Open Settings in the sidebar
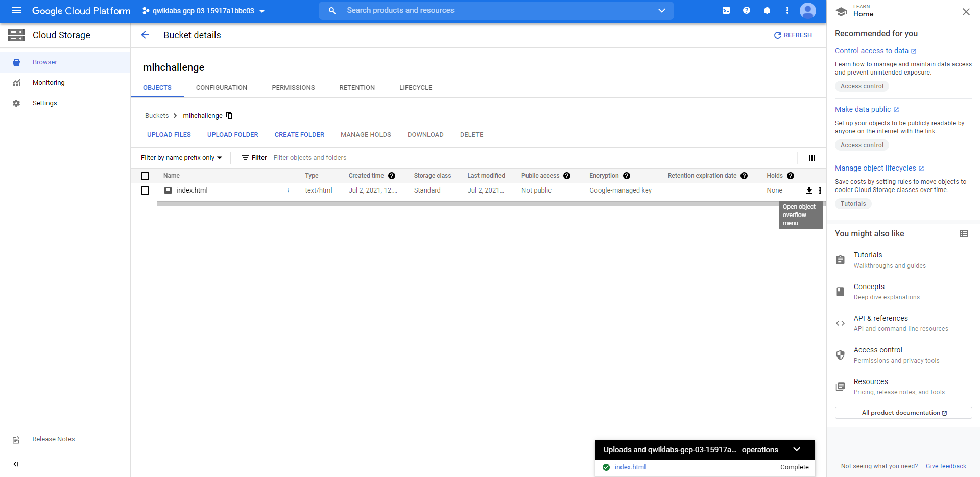This screenshot has width=980, height=477. pyautogui.click(x=65, y=103)
